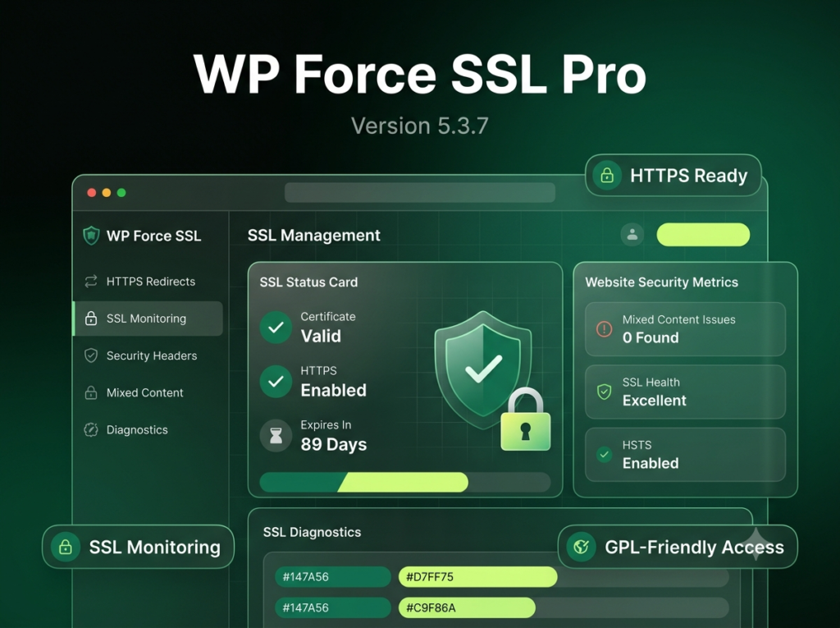The image size is (840, 628).
Task: Click the Diagnostics gauge icon
Action: tap(91, 429)
